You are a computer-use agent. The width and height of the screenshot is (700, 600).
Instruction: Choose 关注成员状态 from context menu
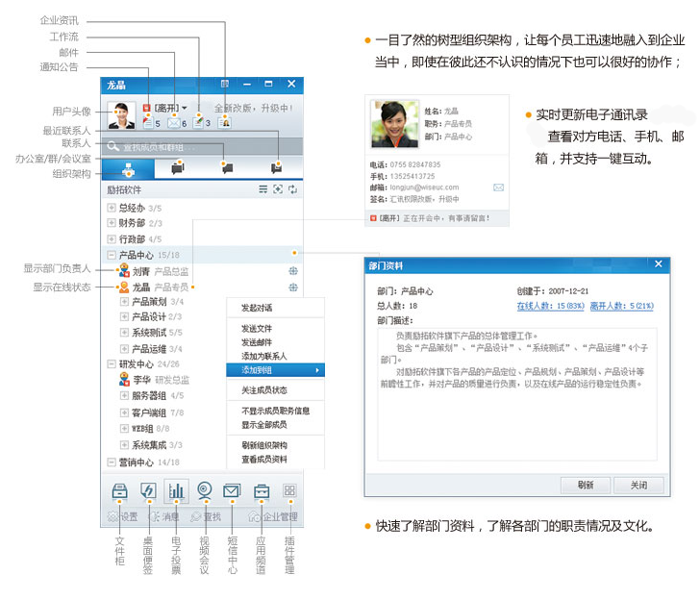[x=275, y=390]
